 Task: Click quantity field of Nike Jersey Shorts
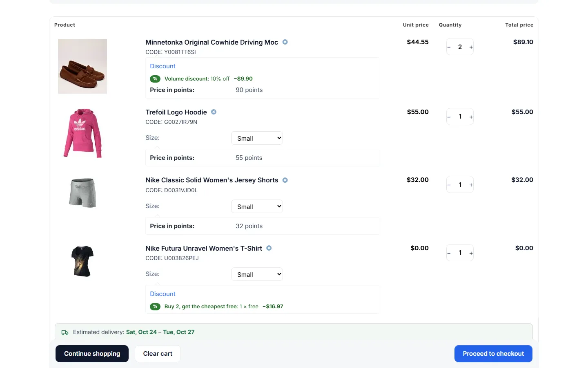(x=460, y=185)
